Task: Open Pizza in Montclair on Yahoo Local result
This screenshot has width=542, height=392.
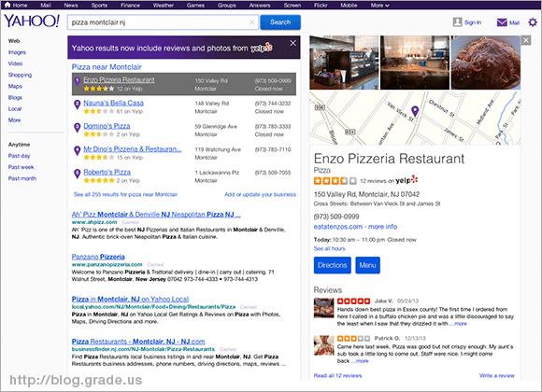Action: [x=130, y=299]
